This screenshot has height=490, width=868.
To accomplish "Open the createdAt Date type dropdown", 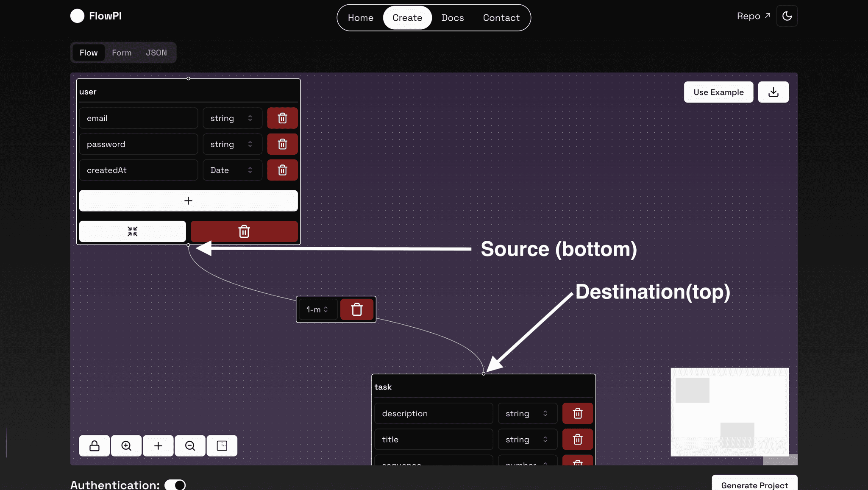I will pyautogui.click(x=232, y=170).
